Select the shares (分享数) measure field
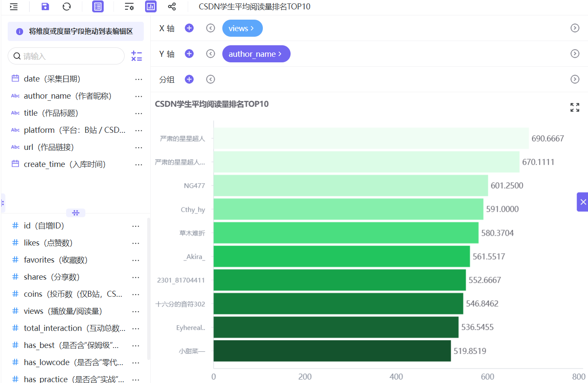Image resolution: width=588 pixels, height=383 pixels. point(52,277)
